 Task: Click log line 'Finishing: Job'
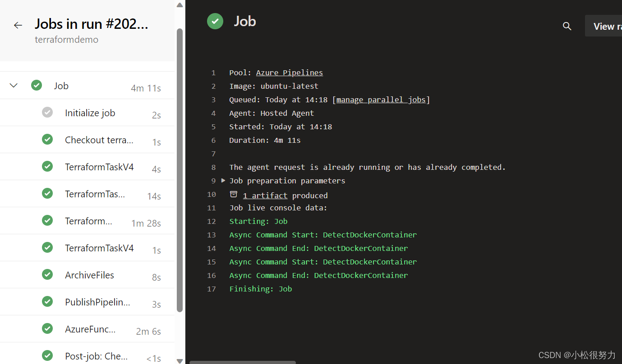261,289
